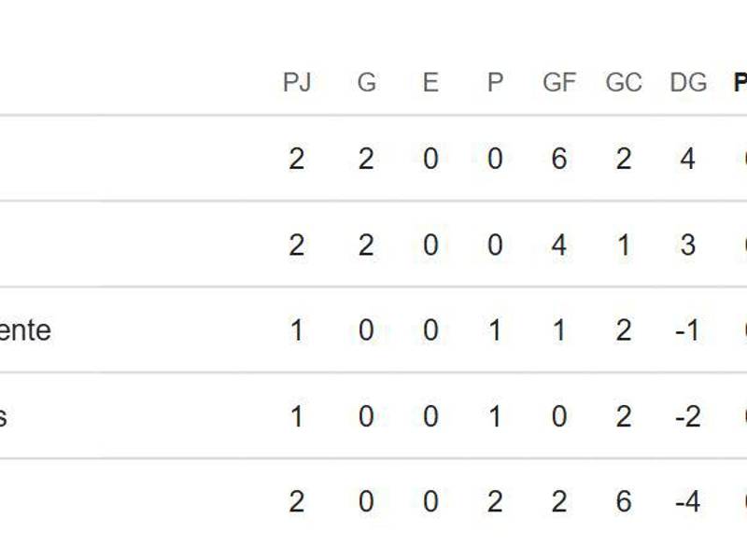This screenshot has width=747, height=560.
Task: Select the -4 goal difference cell
Action: pos(687,502)
